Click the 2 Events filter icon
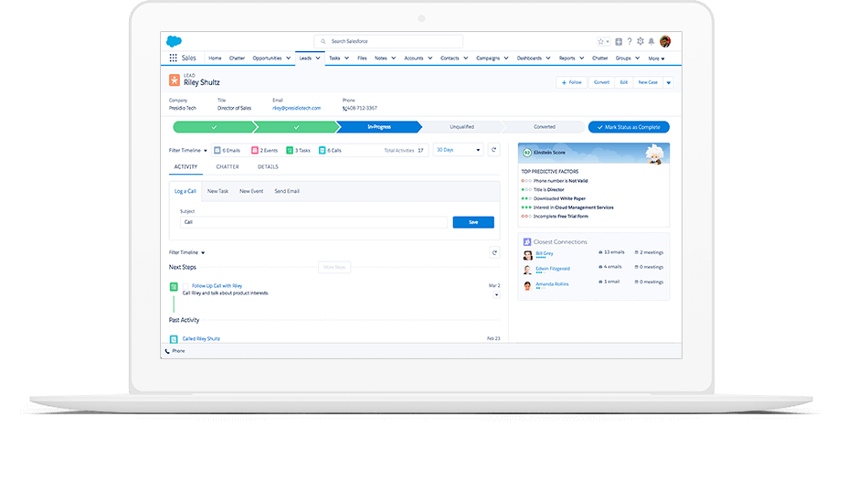This screenshot has height=490, width=868. pyautogui.click(x=255, y=150)
